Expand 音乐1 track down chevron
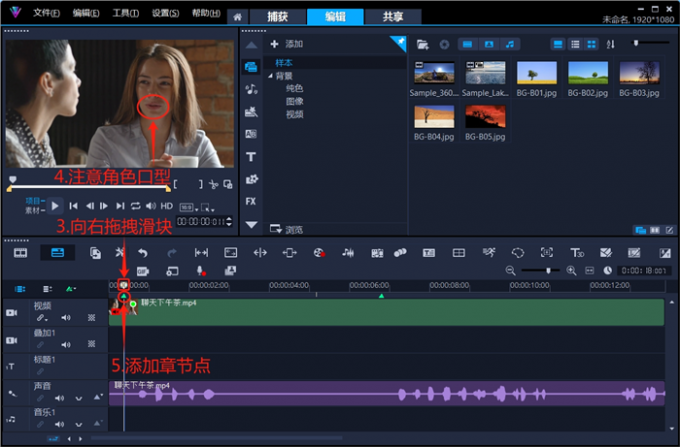 (78, 424)
